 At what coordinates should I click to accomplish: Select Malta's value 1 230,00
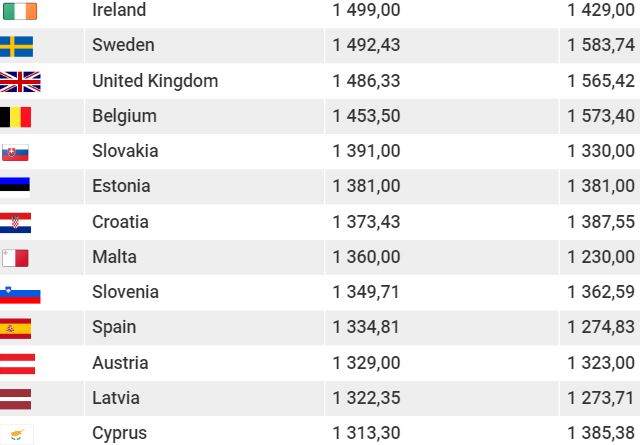pos(601,257)
